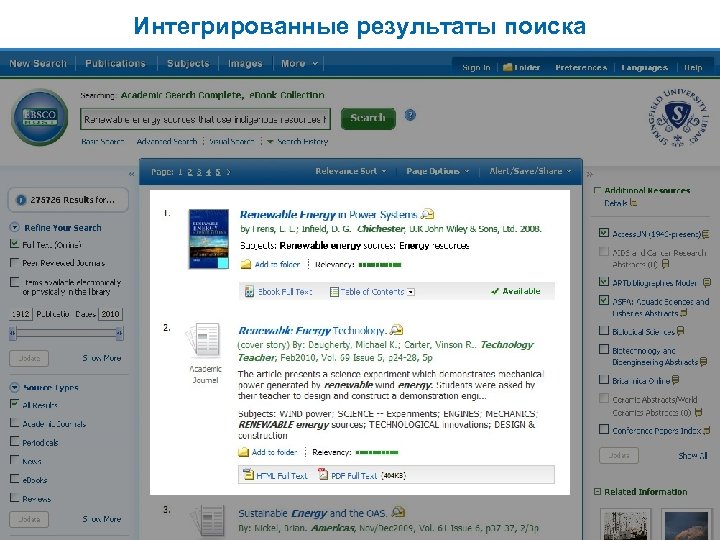
Task: Click the green Search button
Action: [368, 118]
